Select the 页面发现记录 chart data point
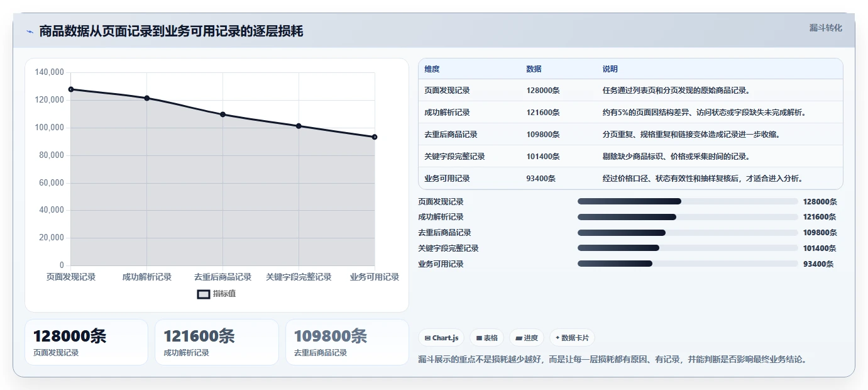The image size is (868, 390). (x=71, y=89)
